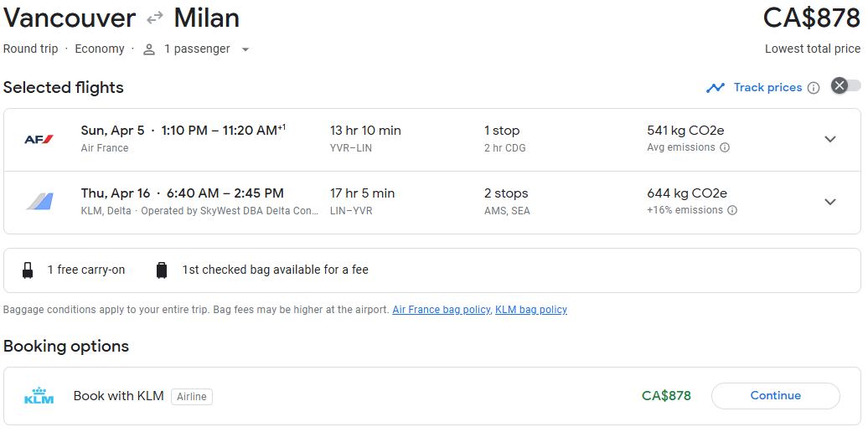Enable the Track prices toggle
Image resolution: width=868 pixels, height=432 pixels.
tap(845, 85)
